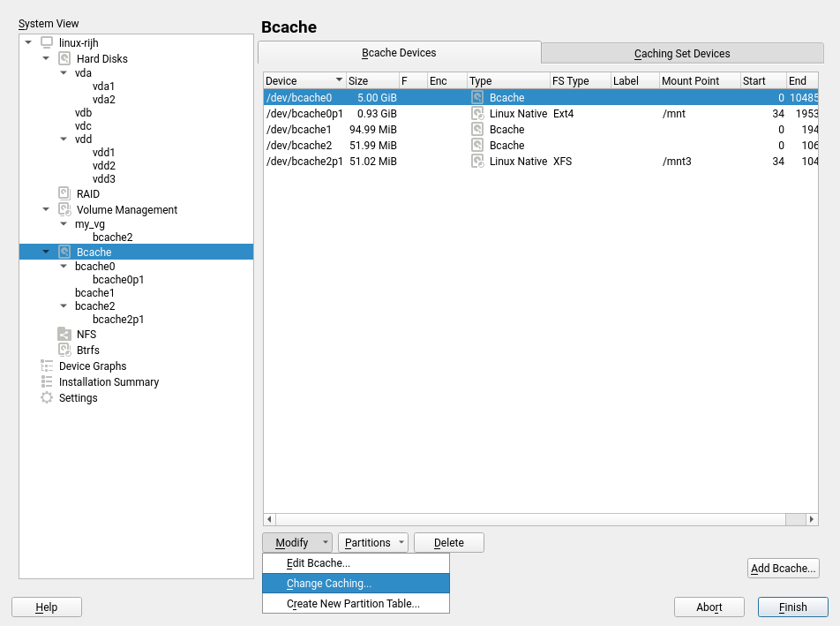The height and width of the screenshot is (626, 840).
Task: Open Device Graphs via its icon
Action: [46, 366]
